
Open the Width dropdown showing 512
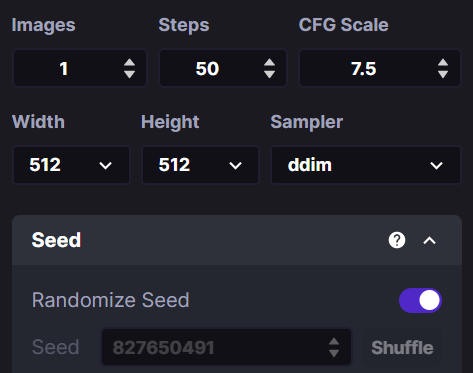pyautogui.click(x=71, y=165)
